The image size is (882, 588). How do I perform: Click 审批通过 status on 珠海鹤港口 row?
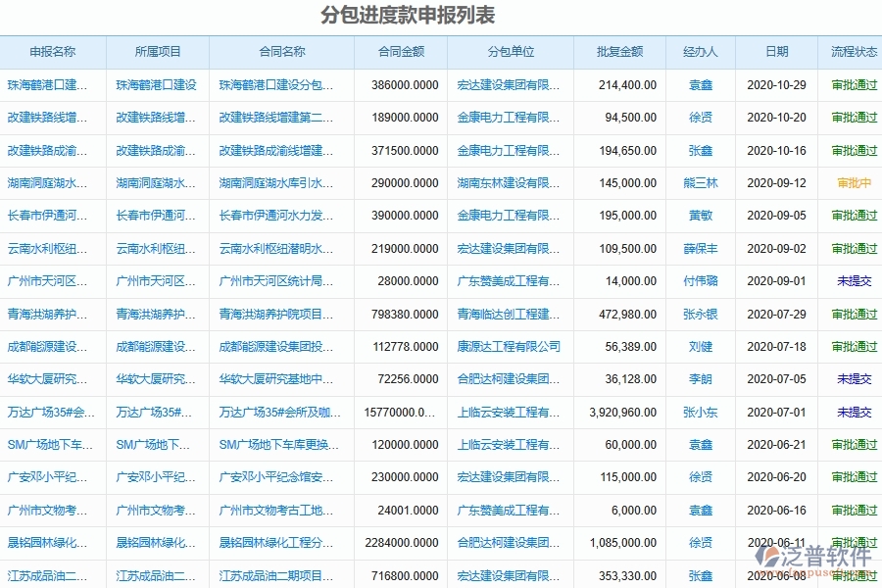click(x=852, y=84)
